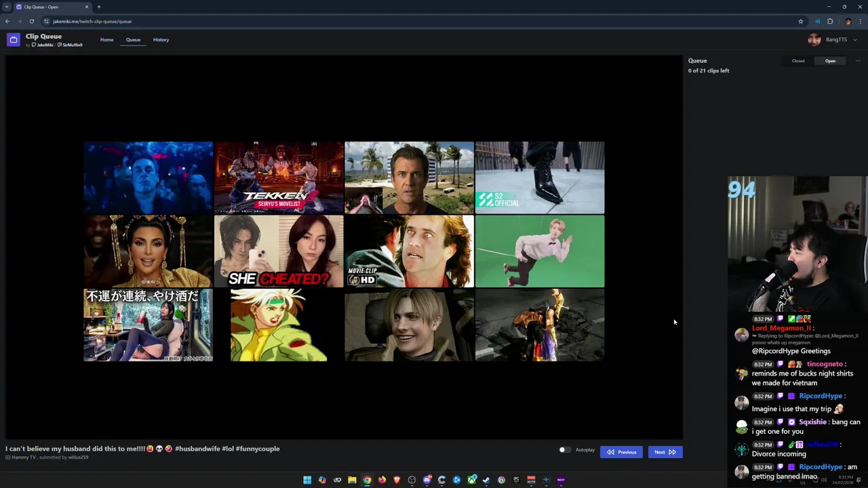Set queue to Closed
The height and width of the screenshot is (488, 868).
(798, 61)
